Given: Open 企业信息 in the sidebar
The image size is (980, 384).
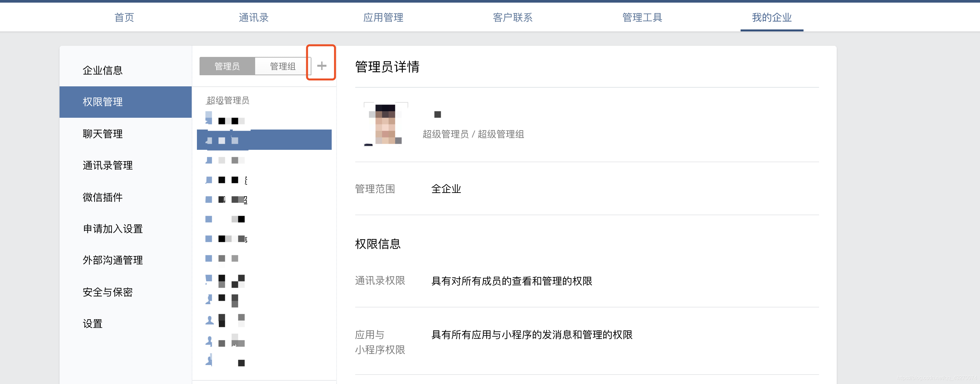Looking at the screenshot, I should 103,70.
